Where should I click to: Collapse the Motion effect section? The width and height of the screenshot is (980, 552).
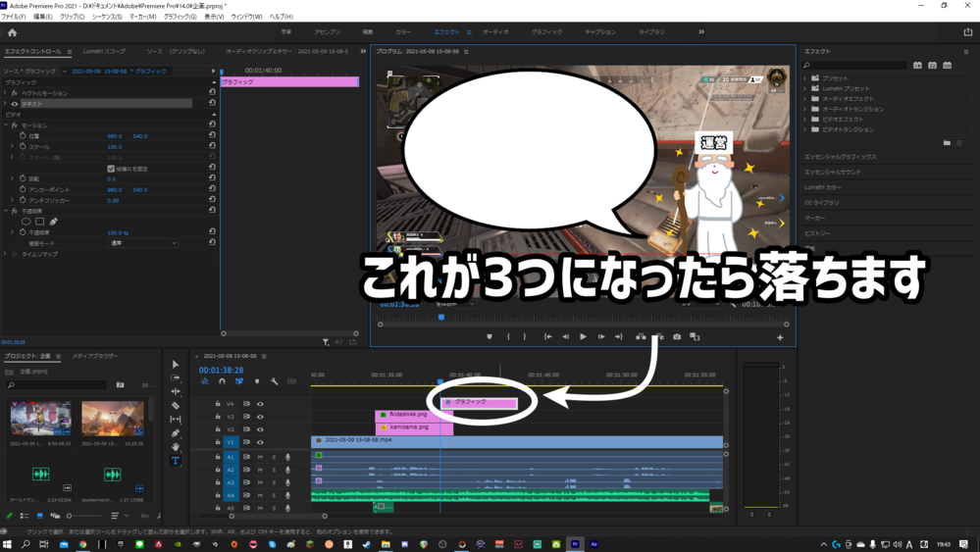(6, 125)
